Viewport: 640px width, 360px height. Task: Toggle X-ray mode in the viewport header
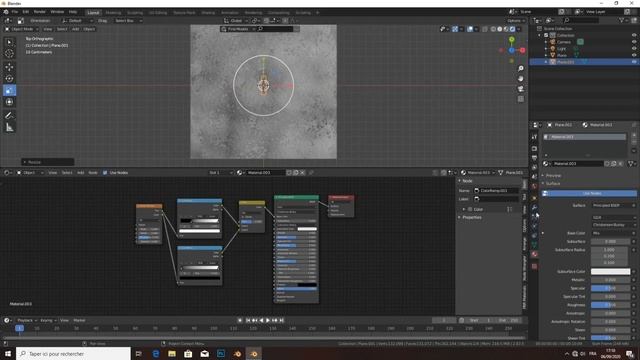[x=484, y=29]
